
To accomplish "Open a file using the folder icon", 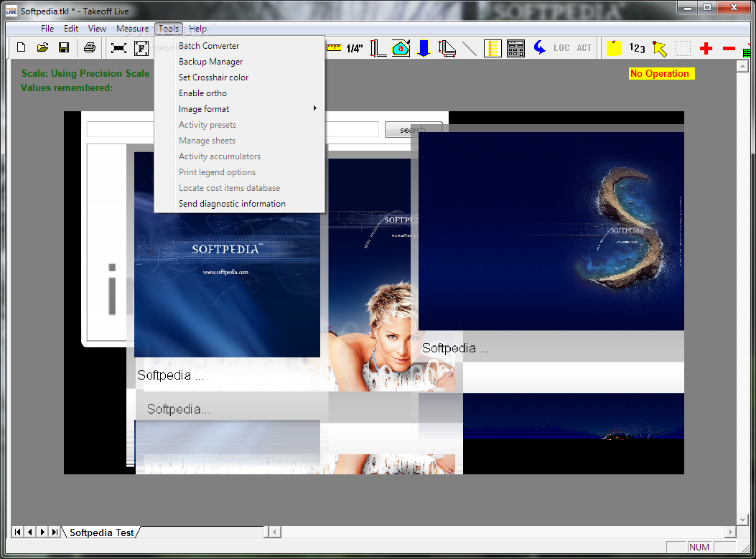I will click(x=42, y=47).
